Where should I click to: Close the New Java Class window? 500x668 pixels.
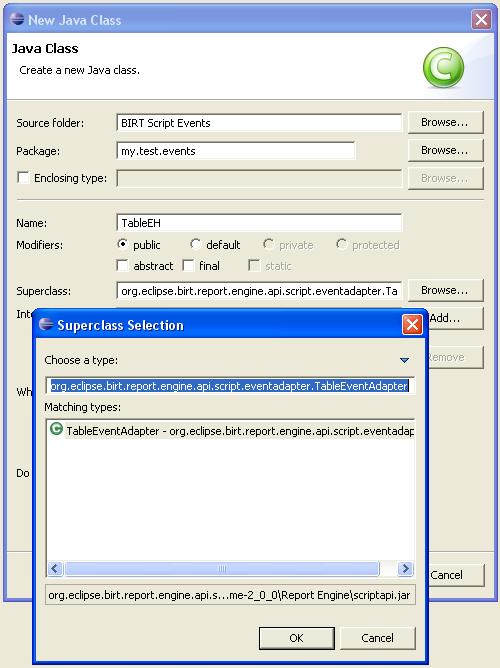pyautogui.click(x=481, y=19)
